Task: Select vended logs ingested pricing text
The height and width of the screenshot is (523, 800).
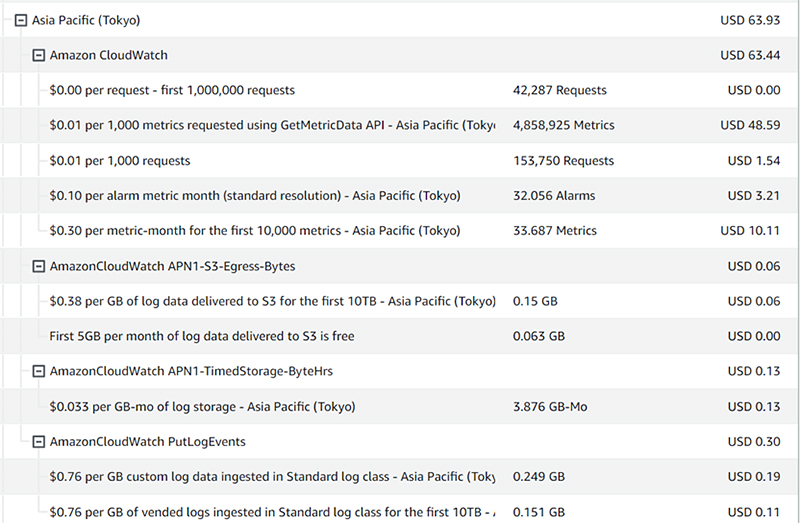Action: (x=272, y=512)
